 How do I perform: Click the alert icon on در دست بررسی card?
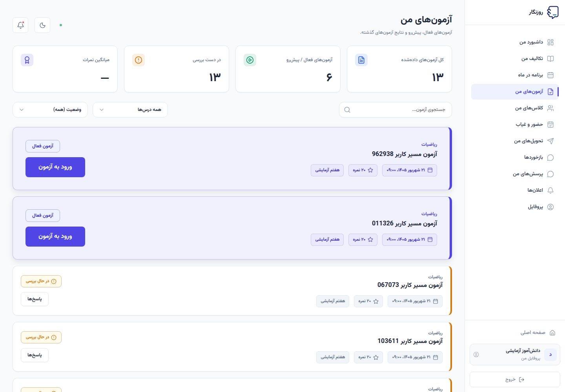139,60
